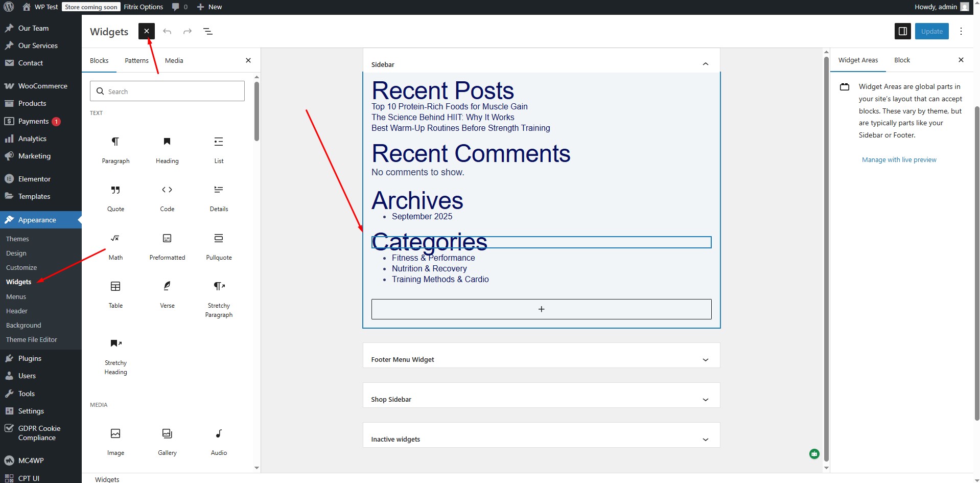Screen dimensions: 980x483
Task: Open the document overview list view
Action: point(208,32)
